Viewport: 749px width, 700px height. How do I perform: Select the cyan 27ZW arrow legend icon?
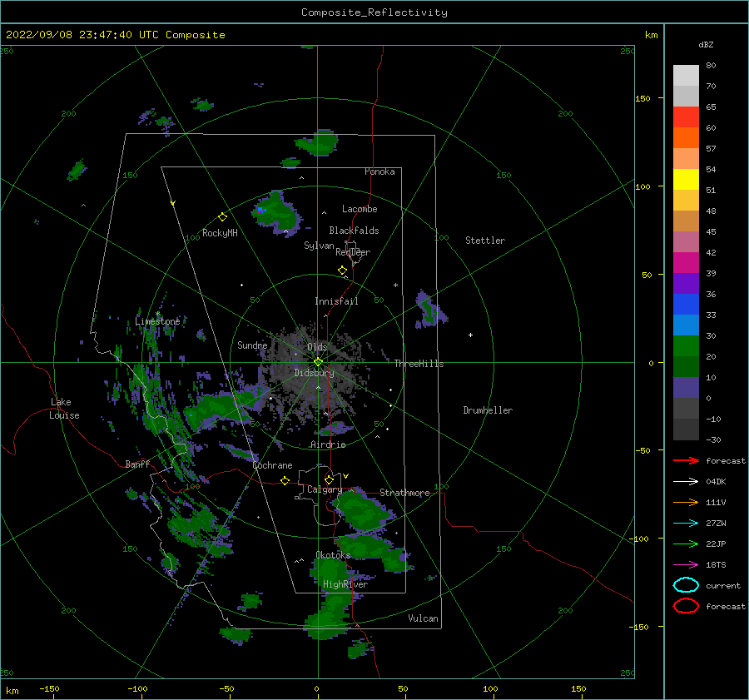(x=686, y=524)
